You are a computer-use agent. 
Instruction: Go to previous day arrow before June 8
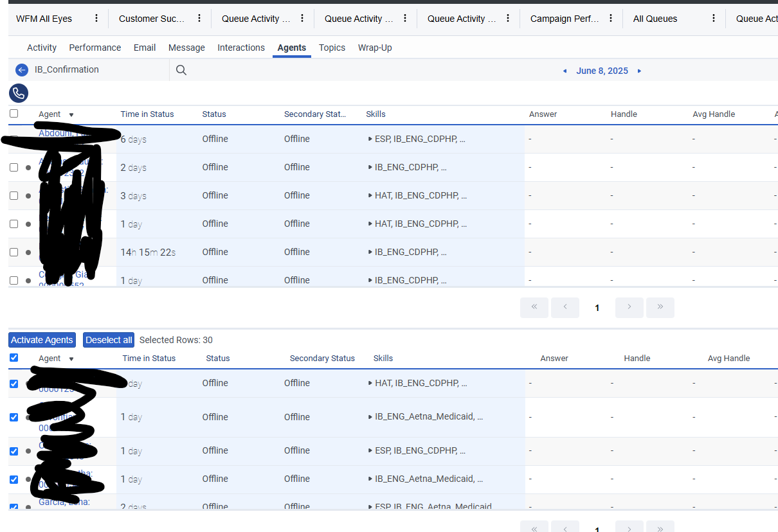coord(565,71)
